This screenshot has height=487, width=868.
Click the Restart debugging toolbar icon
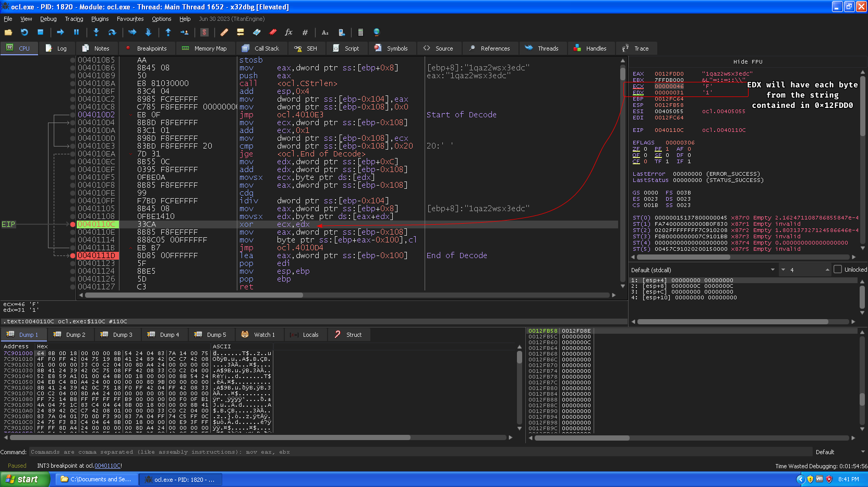pos(25,32)
